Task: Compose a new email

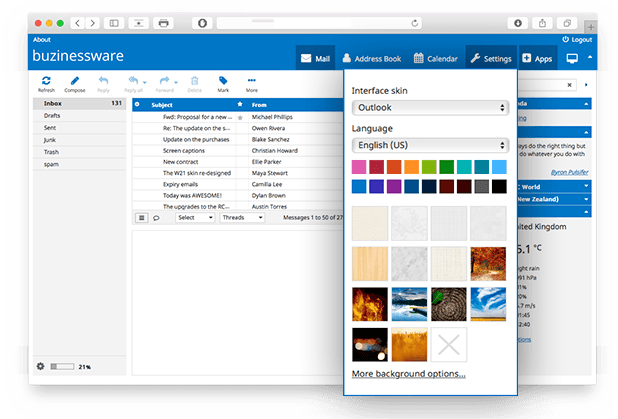Action: click(x=76, y=81)
